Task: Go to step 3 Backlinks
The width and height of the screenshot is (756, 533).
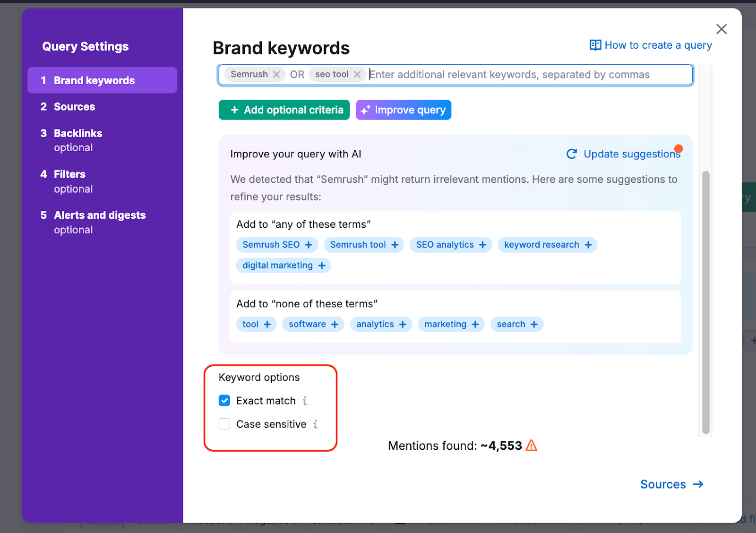Action: tap(71, 140)
